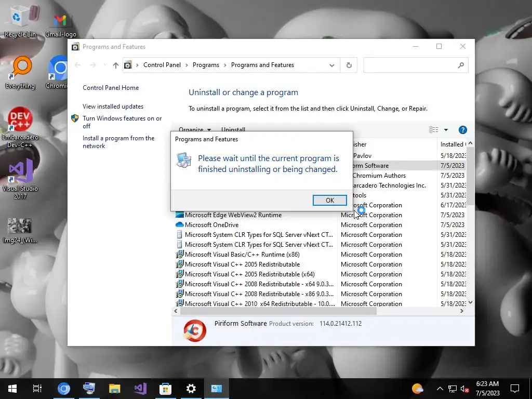Click Edge WebView2 Runtime row icon
Image resolution: width=532 pixels, height=399 pixels.
click(179, 215)
